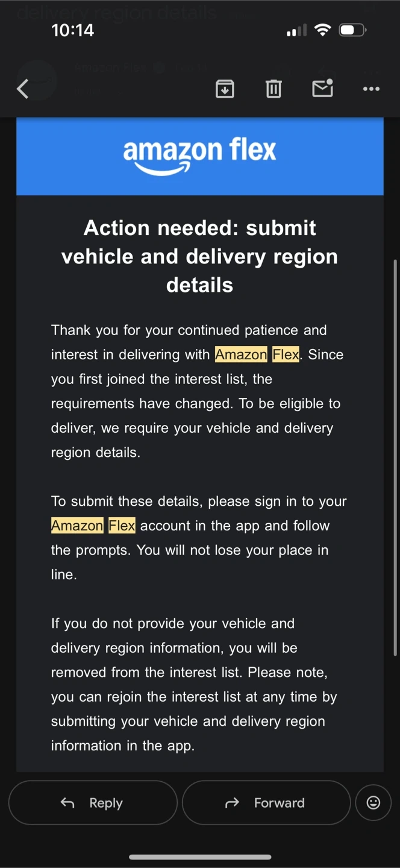400x868 pixels.
Task: Open the emoji reaction picker
Action: click(x=373, y=802)
